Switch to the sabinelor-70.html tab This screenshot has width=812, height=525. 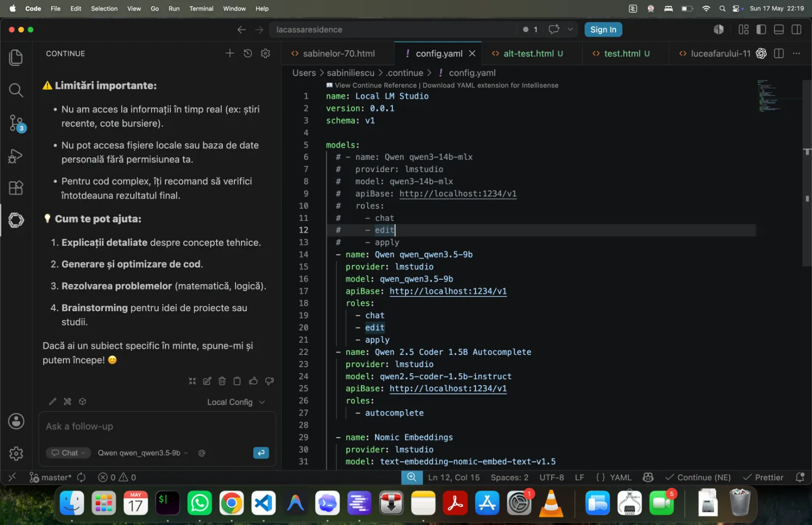coord(339,53)
